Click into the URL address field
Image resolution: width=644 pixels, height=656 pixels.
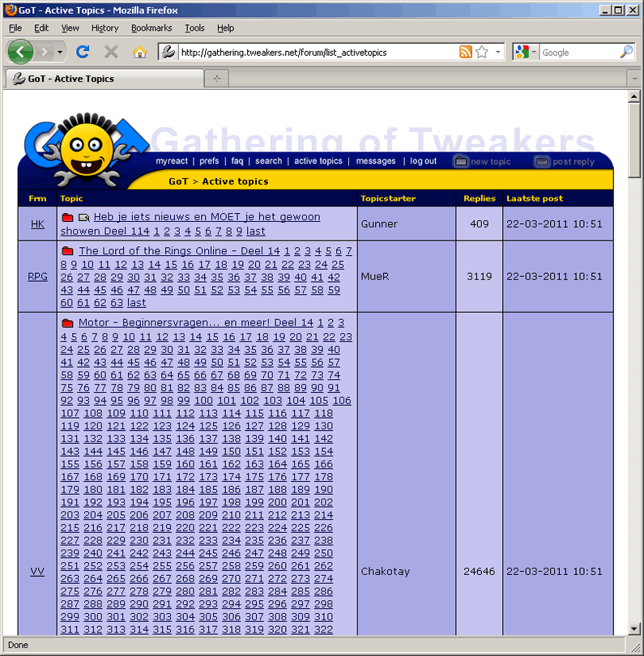(318, 53)
